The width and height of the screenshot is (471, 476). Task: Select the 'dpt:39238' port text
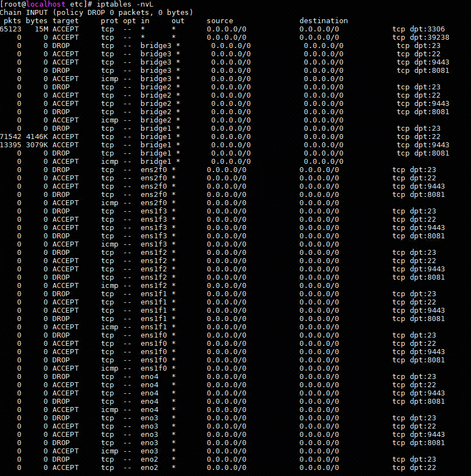click(429, 38)
